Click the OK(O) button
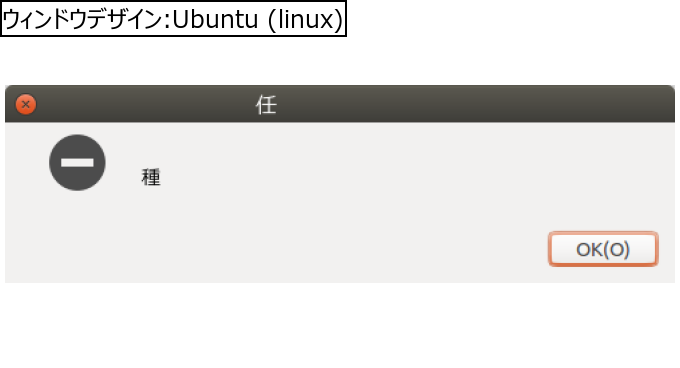This screenshot has width=680, height=368. click(603, 249)
